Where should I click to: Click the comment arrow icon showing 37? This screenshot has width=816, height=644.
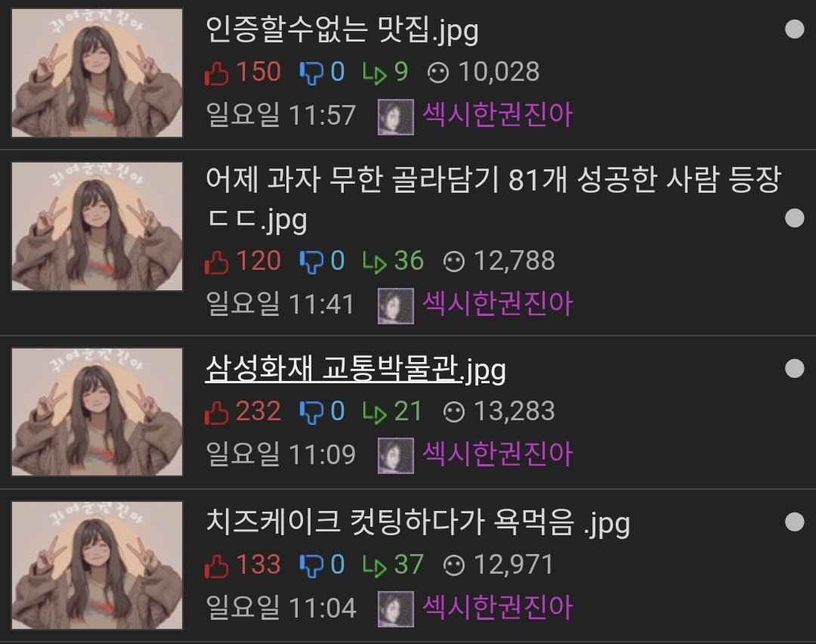point(375,566)
